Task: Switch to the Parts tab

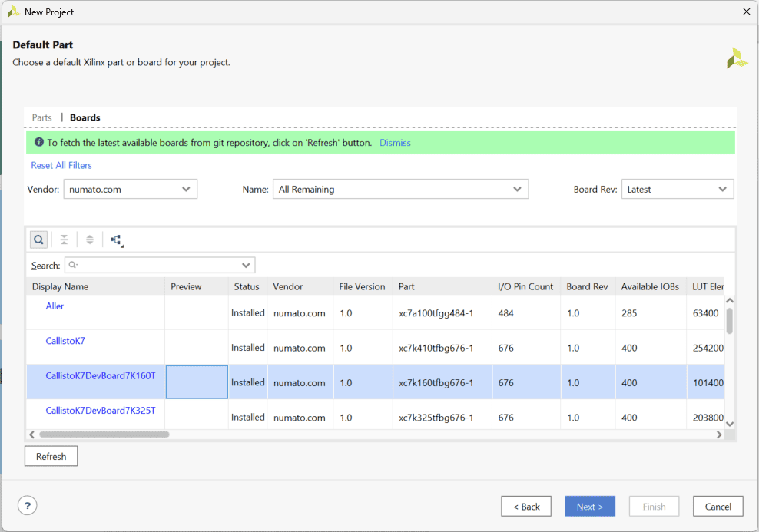Action: tap(42, 117)
